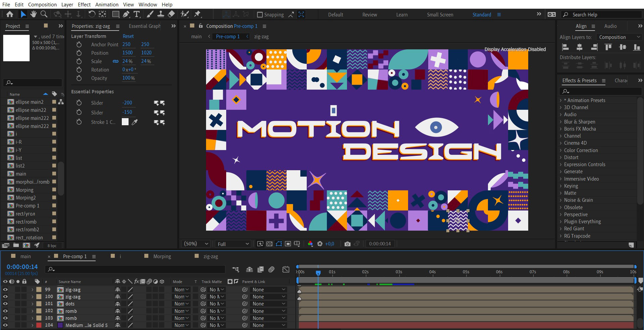Enable the Snapping checkbox
Screen dimensions: 644x330
[260, 15]
